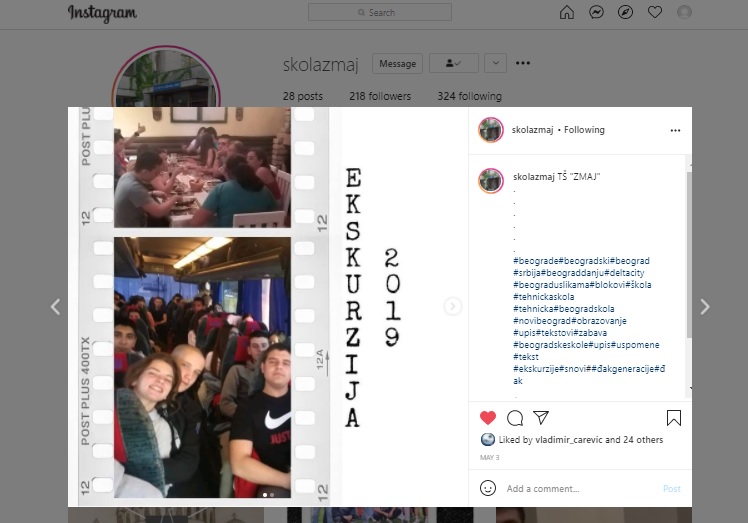This screenshot has width=748, height=523.
Task: Open the profile avatar icon in header
Action: pyautogui.click(x=684, y=12)
